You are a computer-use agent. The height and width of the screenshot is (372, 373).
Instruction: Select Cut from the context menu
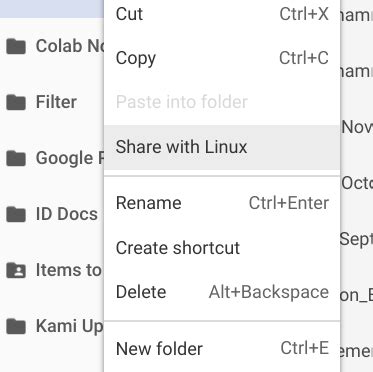(x=222, y=14)
